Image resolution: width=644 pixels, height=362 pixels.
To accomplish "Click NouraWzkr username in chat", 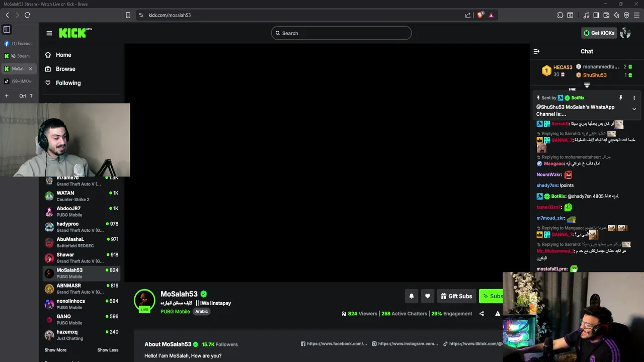I will [x=549, y=175].
